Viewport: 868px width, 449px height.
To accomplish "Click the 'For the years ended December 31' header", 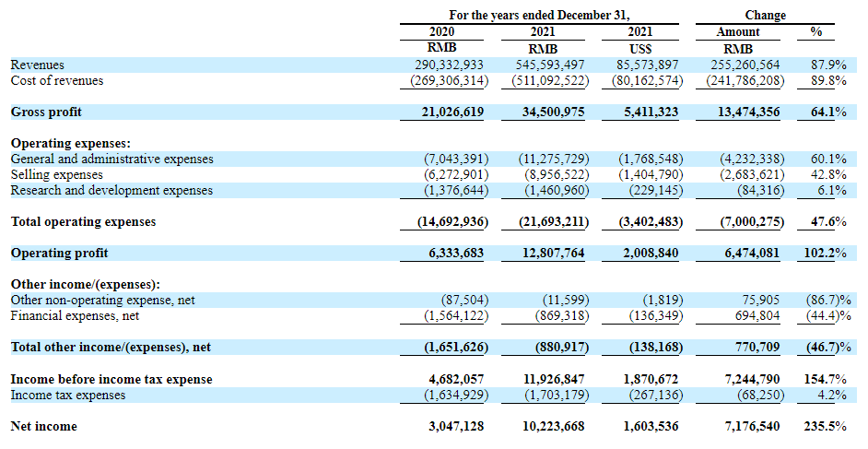I will click(539, 16).
